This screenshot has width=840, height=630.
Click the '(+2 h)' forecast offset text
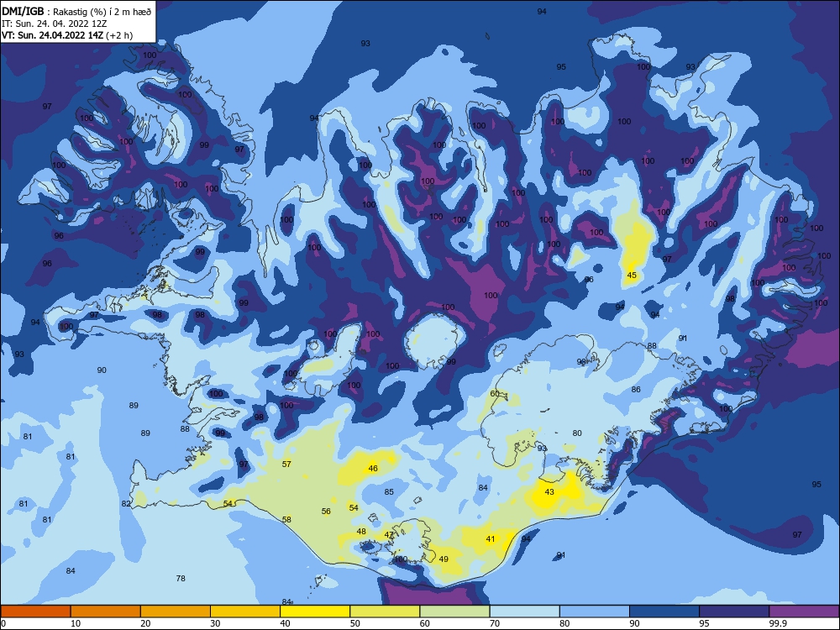tap(119, 35)
